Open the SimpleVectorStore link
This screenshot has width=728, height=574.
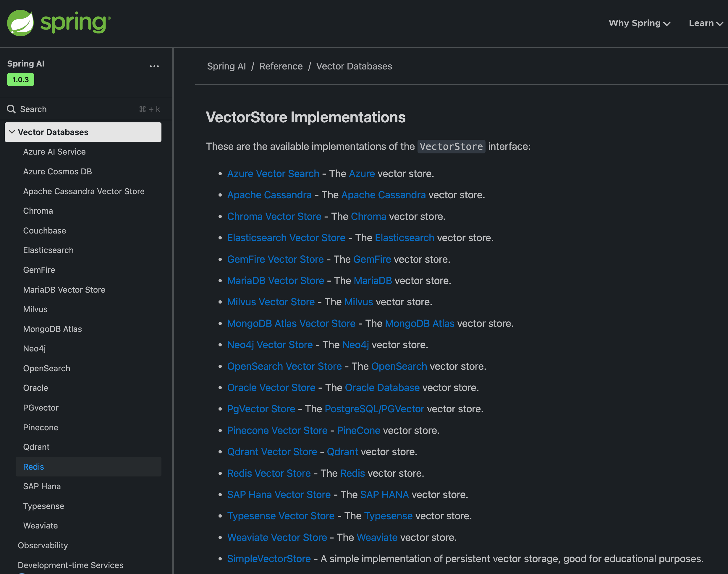[x=269, y=559]
